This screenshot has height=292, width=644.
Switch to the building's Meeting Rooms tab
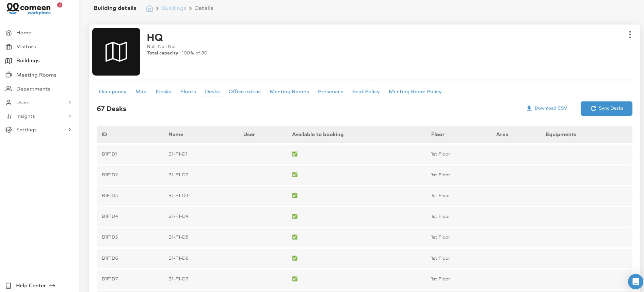[289, 92]
